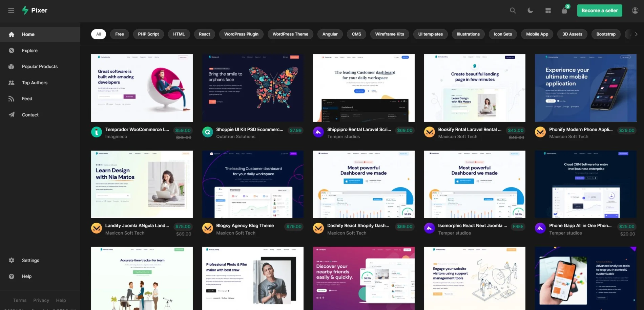Click Temper studios avatar beside Phone Gapp

[540, 228]
